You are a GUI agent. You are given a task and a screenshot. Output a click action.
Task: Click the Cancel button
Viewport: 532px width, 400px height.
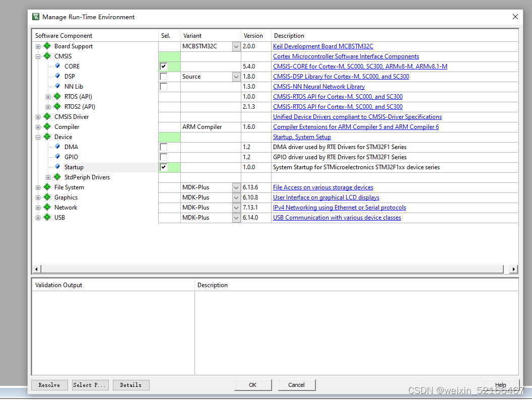[297, 385]
